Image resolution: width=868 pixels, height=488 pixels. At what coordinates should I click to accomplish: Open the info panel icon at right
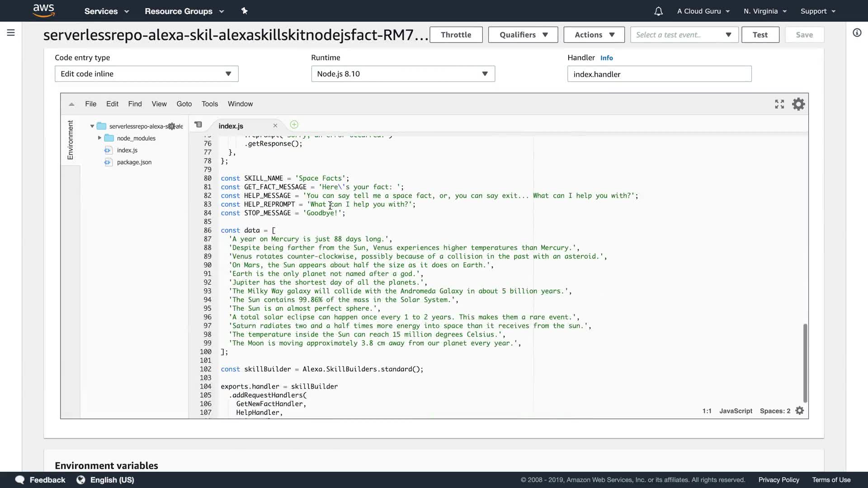[857, 33]
